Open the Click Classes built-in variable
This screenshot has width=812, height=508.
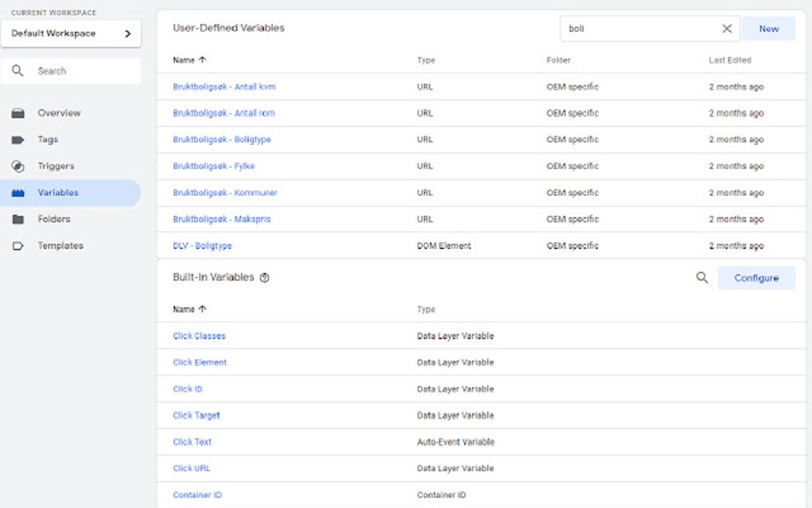198,335
